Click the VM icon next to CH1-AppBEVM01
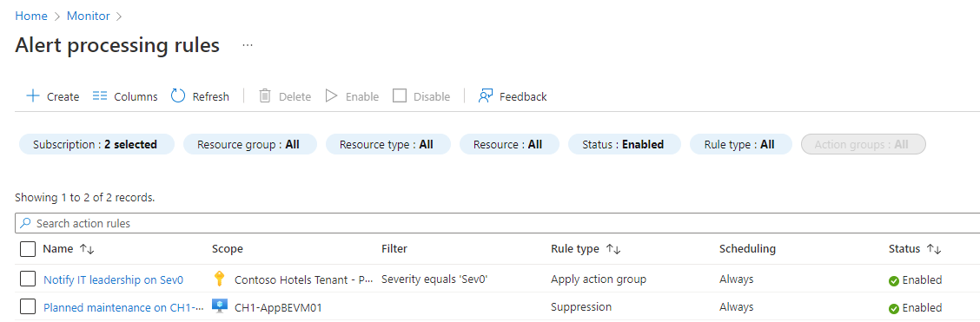The width and height of the screenshot is (980, 322). pyautogui.click(x=220, y=306)
